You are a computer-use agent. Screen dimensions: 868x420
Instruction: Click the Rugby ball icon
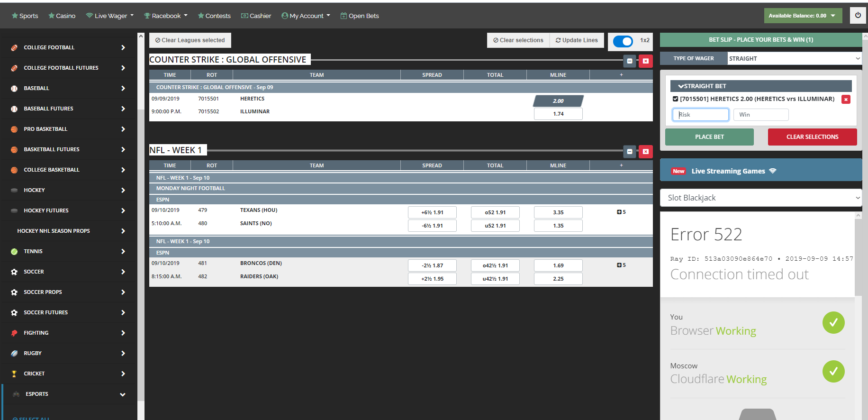14,353
